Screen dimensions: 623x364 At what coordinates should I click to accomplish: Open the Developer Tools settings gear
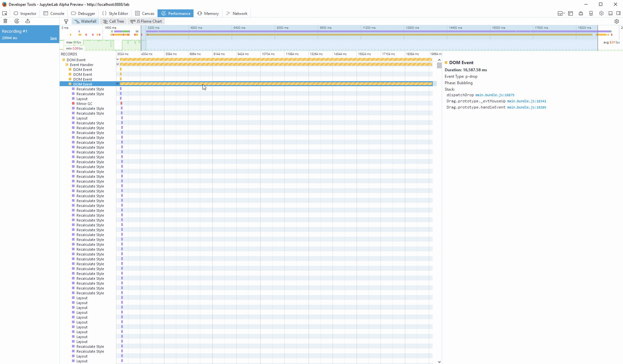[x=602, y=13]
